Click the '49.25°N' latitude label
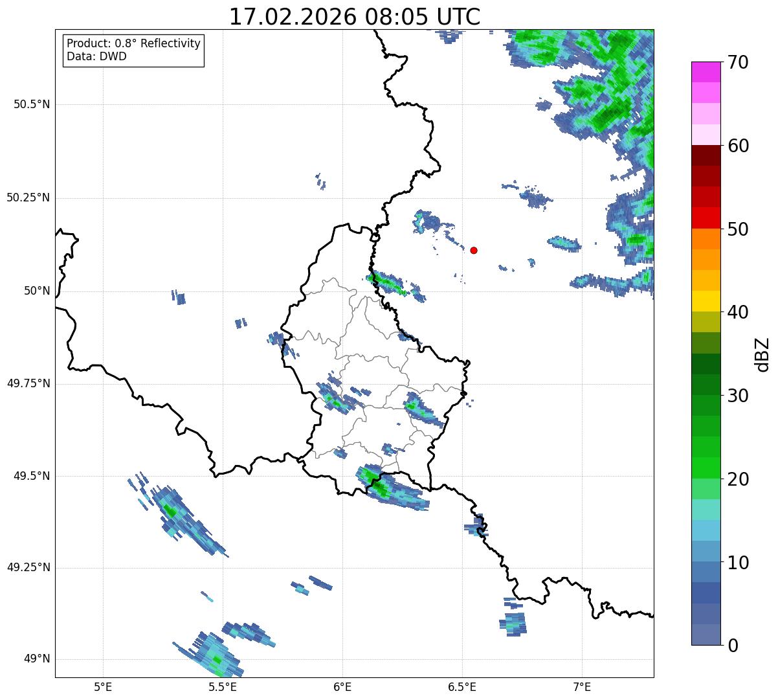Viewport: 778px width, 700px height. coord(28,568)
